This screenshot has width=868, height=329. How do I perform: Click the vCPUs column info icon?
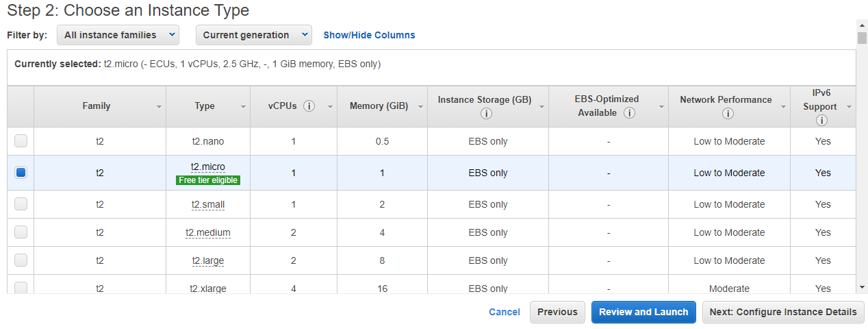309,106
